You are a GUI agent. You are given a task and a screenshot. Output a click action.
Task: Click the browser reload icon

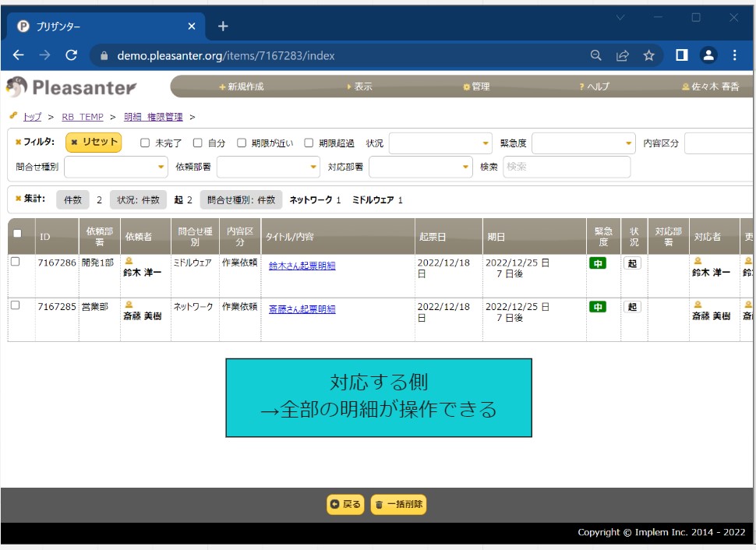(x=71, y=55)
